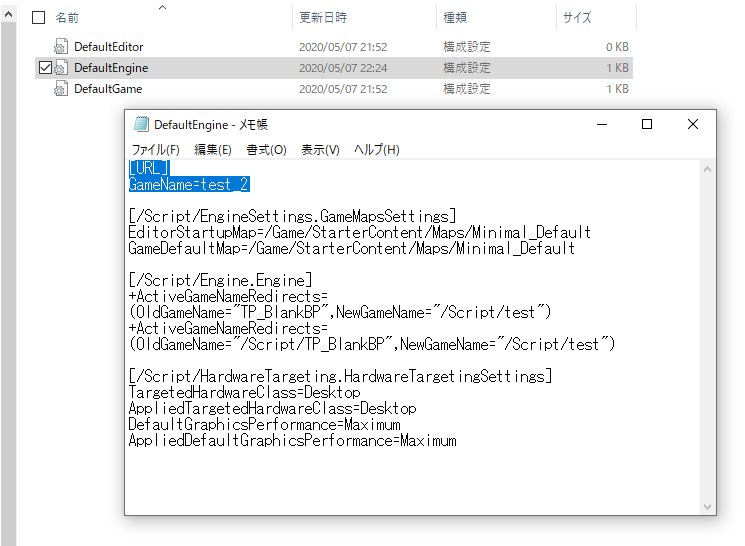This screenshot has height=546, width=745.
Task: Open the 編集(E) menu
Action: tap(213, 150)
